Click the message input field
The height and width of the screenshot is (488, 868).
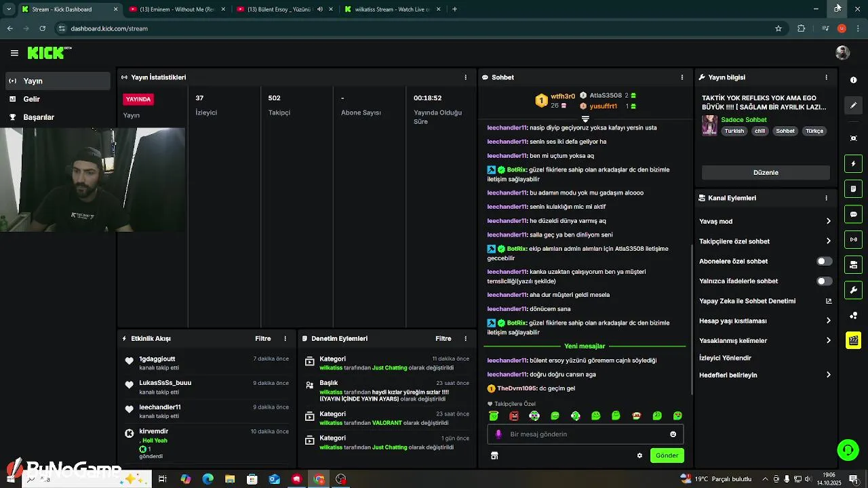click(585, 434)
